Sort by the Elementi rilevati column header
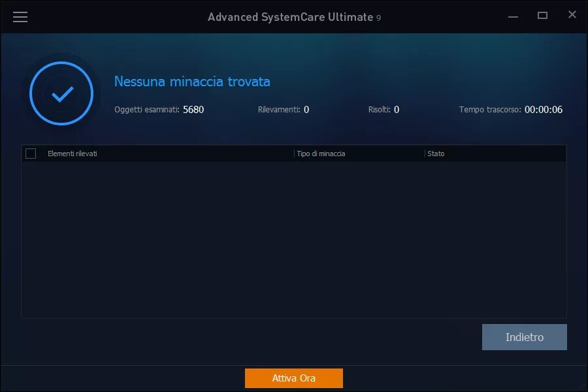The width and height of the screenshot is (588, 392). (73, 154)
